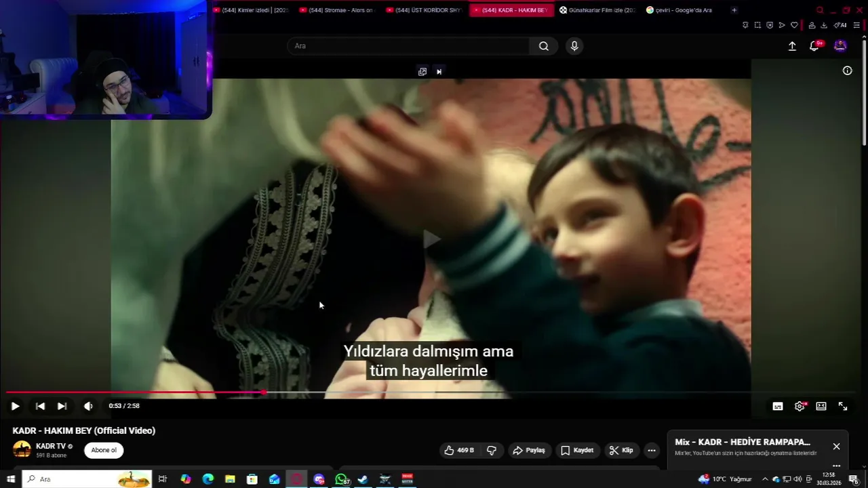Open Microsoft Store from taskbar
This screenshot has width=868, height=488.
click(x=252, y=479)
